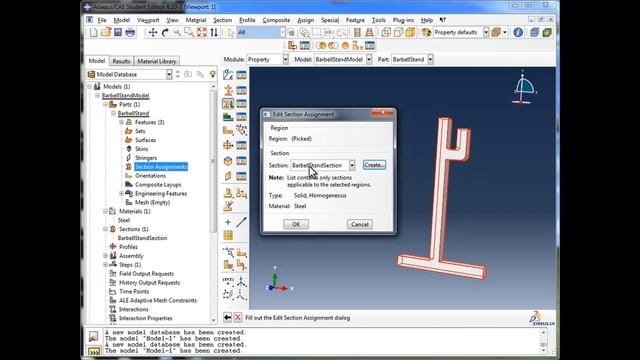Click the Cycle Views arrows icon
This screenshot has width=640, height=360.
click(214, 32)
